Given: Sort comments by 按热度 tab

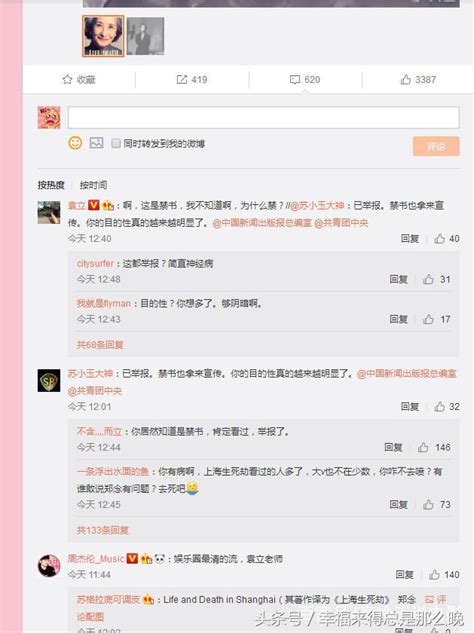Looking at the screenshot, I should click(x=51, y=185).
